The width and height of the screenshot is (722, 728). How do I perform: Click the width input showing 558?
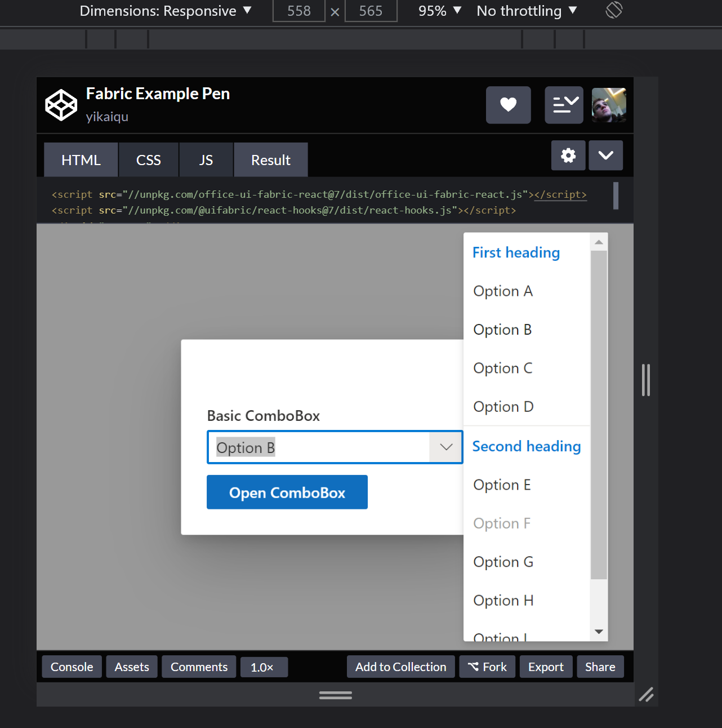[x=298, y=10]
